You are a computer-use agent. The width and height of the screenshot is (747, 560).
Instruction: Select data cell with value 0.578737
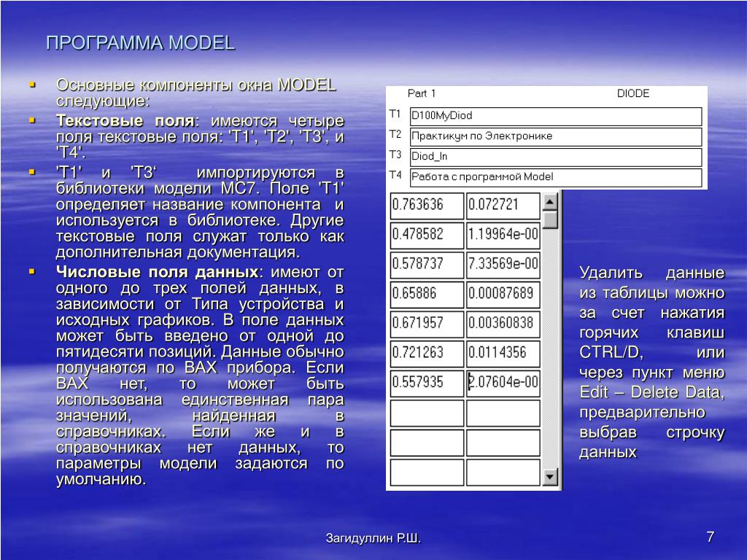(x=427, y=264)
